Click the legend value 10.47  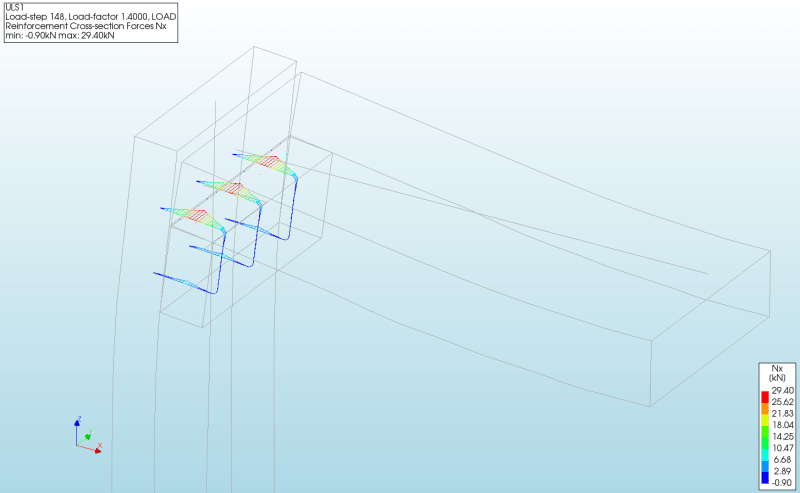click(x=782, y=448)
